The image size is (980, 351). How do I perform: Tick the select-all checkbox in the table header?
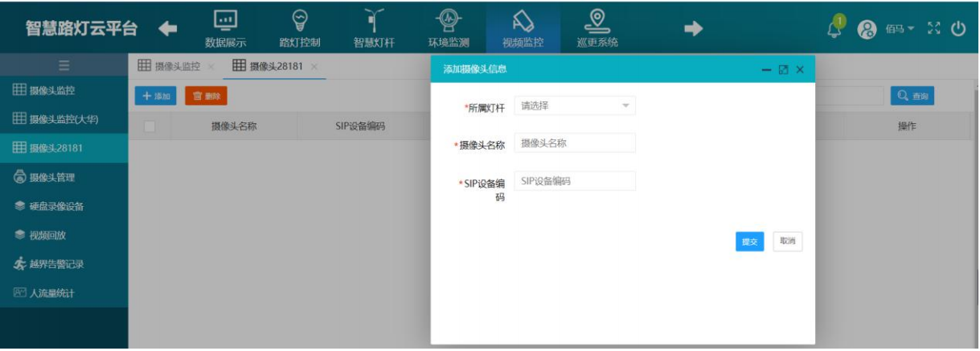click(149, 126)
